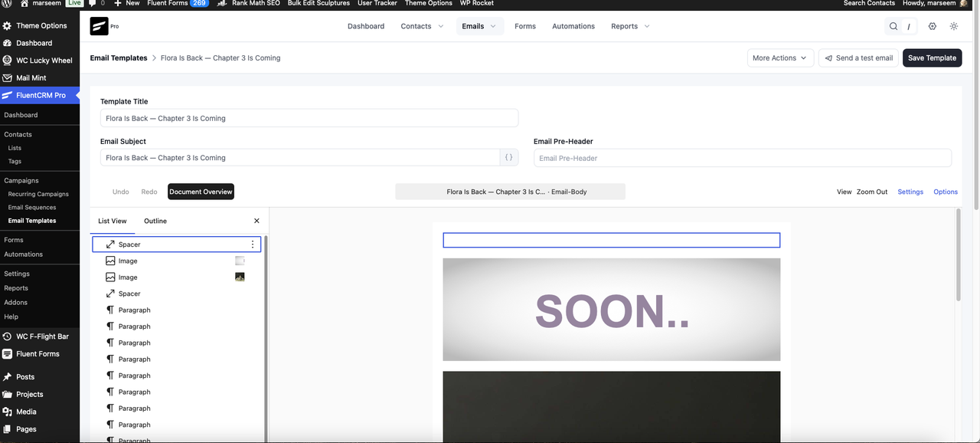Image resolution: width=980 pixels, height=443 pixels.
Task: Click the light thumbnail on first Image row
Action: (x=240, y=261)
